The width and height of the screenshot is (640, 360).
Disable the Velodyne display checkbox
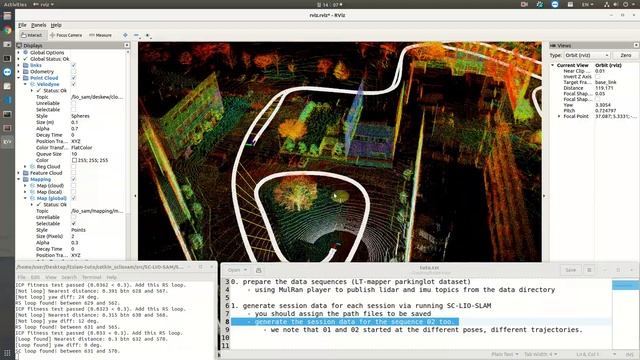(x=73, y=84)
